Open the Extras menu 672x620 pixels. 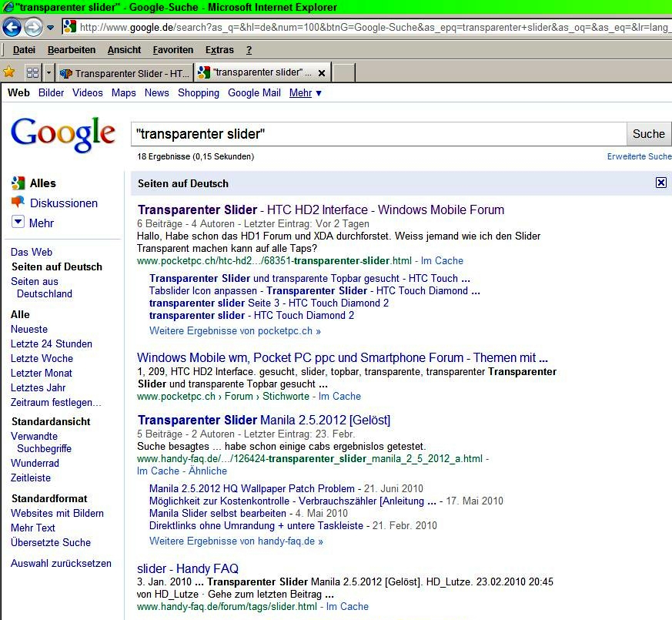pos(219,50)
